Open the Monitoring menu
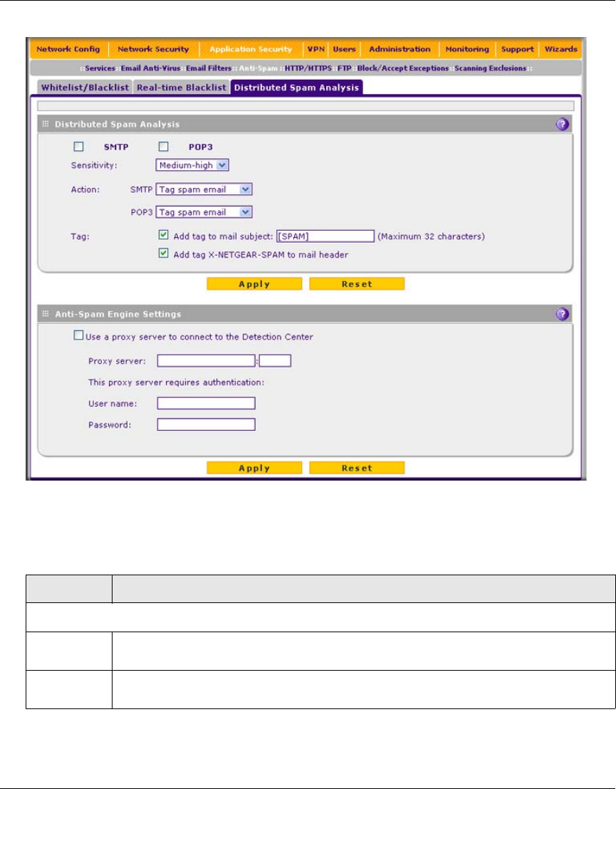Image resolution: width=616 pixels, height=843 pixels. click(467, 49)
